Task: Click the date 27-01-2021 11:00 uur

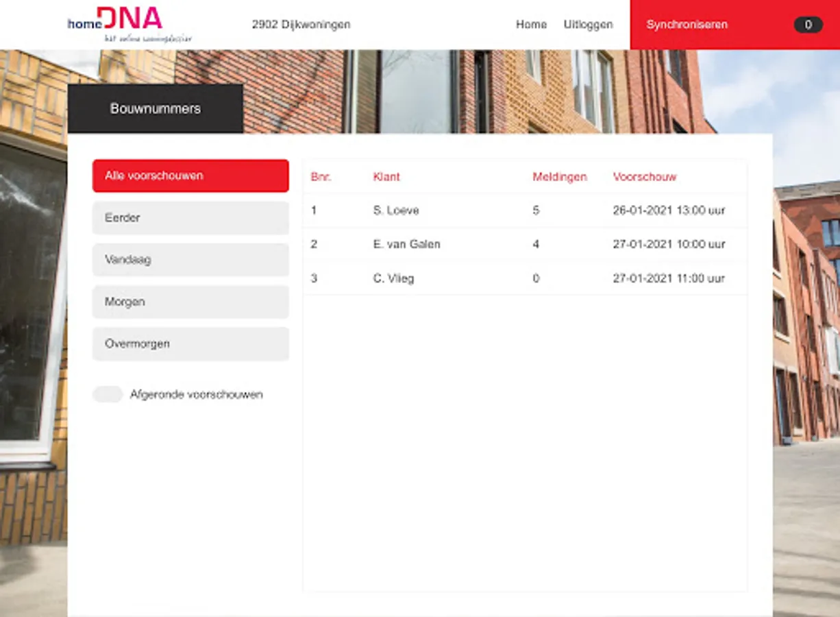Action: [669, 278]
